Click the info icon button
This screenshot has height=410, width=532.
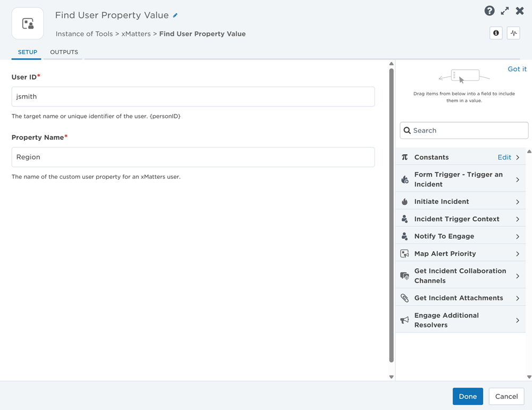click(x=496, y=33)
